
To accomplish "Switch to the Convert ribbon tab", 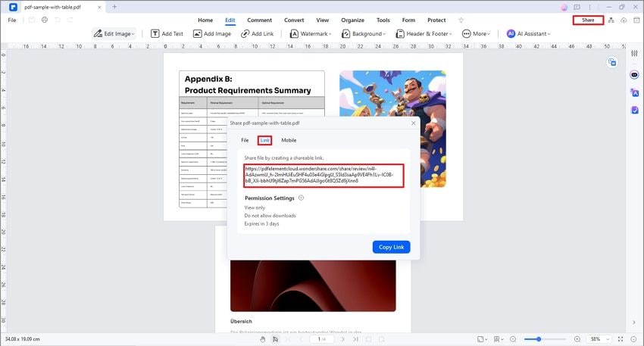I will click(x=294, y=20).
